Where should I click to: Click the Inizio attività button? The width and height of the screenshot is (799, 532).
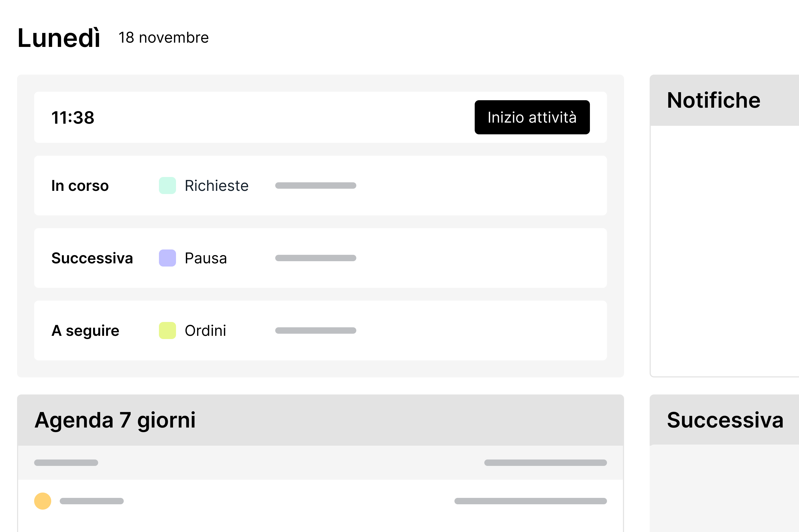(532, 117)
